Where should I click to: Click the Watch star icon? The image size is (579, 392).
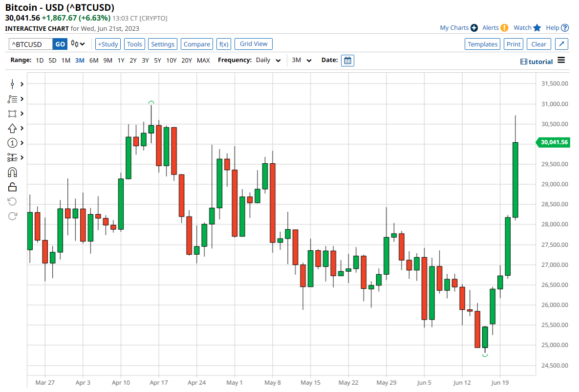[537, 28]
